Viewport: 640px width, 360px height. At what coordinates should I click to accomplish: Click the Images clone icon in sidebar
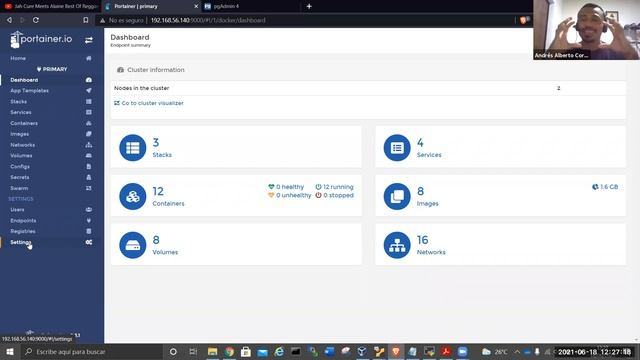(x=89, y=134)
